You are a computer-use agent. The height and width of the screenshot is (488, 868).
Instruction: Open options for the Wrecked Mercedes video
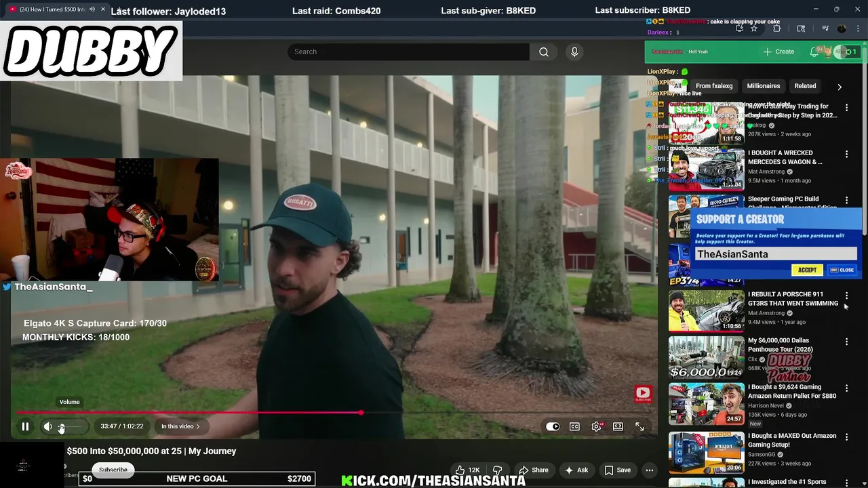click(x=846, y=155)
